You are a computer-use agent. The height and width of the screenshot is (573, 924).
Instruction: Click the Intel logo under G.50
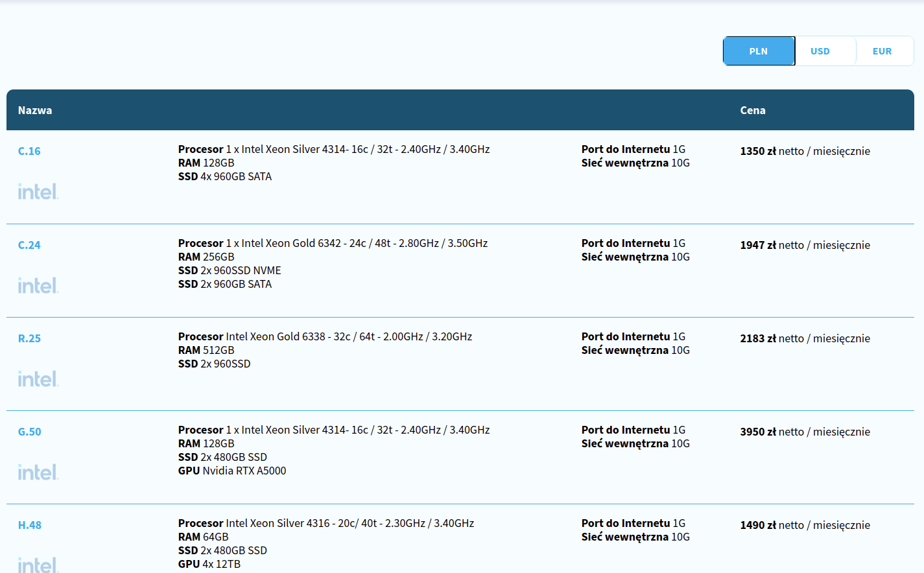pyautogui.click(x=38, y=472)
